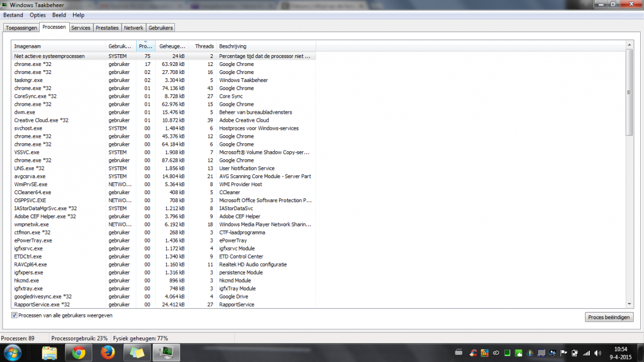Select the RAVCpl64.exe process row

click(163, 264)
